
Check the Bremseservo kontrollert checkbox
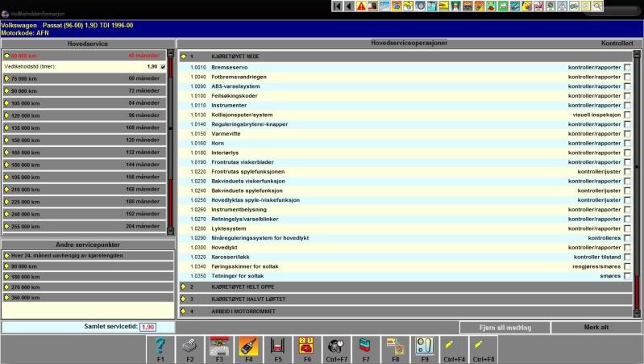(627, 67)
